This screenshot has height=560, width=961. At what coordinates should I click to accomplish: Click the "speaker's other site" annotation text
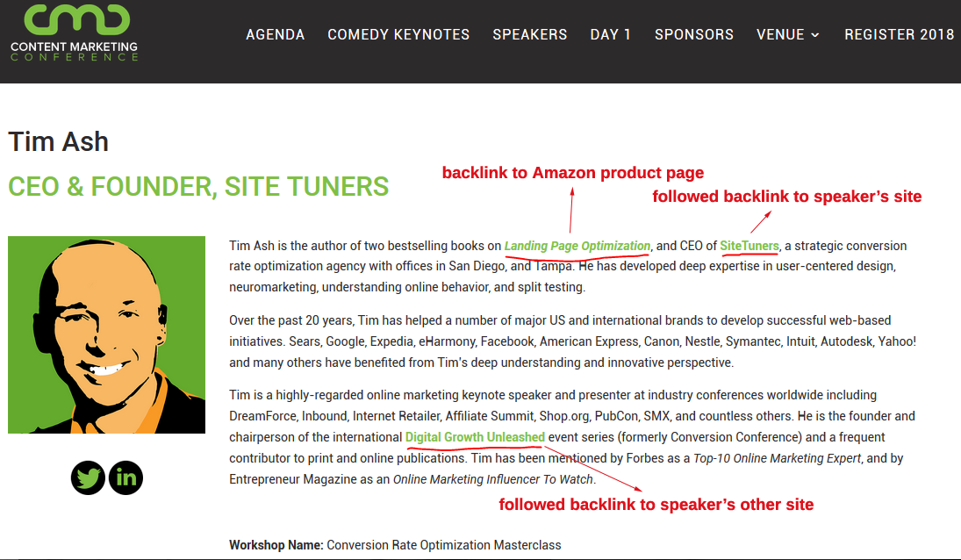(656, 505)
